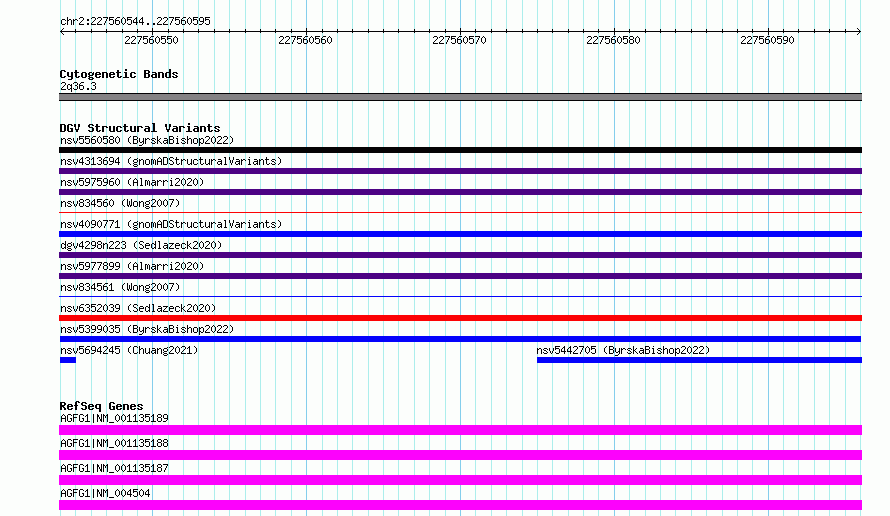Viewport: 890px width, 516px height.
Task: Click the purple nsv5975960 variant bar
Action: tap(460, 192)
